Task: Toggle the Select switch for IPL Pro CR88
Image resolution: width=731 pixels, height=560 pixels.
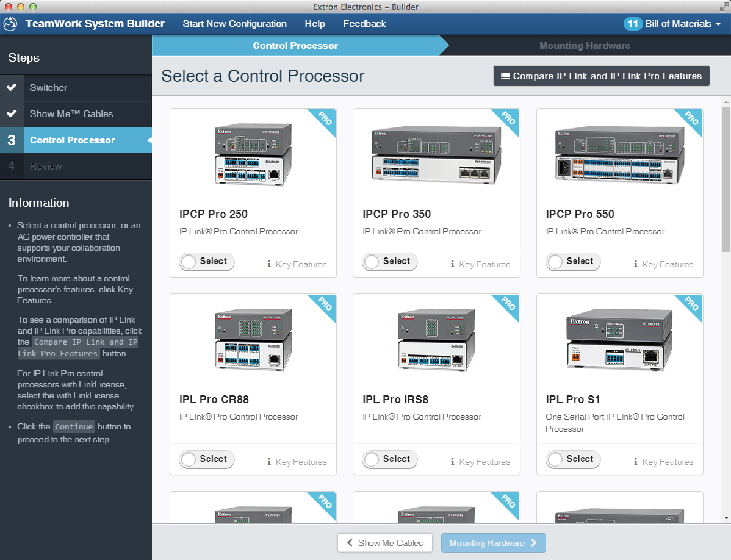Action: coord(206,459)
